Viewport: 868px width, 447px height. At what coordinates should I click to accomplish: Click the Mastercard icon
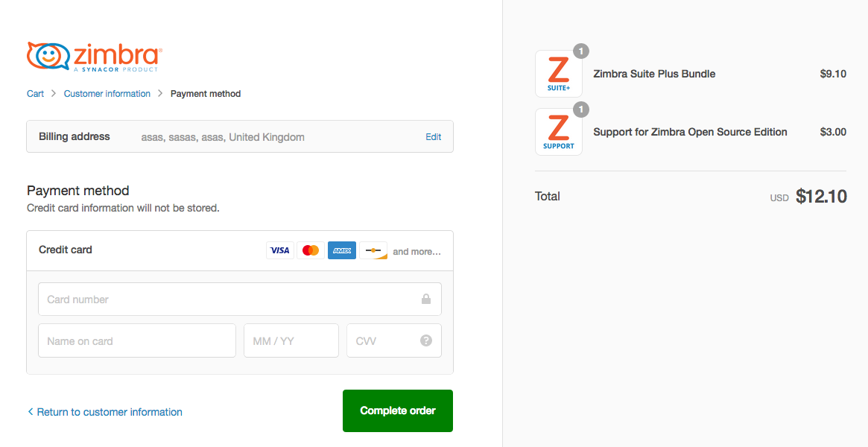click(x=311, y=250)
